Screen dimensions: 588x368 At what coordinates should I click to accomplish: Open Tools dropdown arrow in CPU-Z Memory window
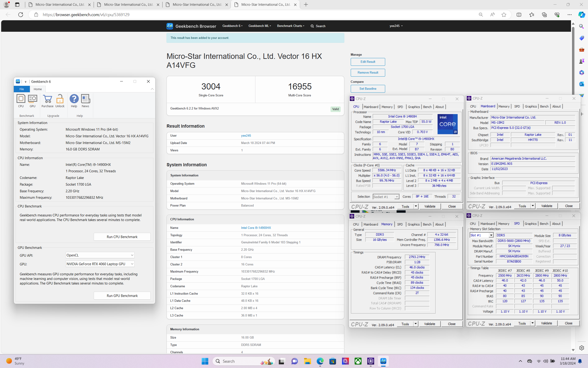click(x=416, y=324)
